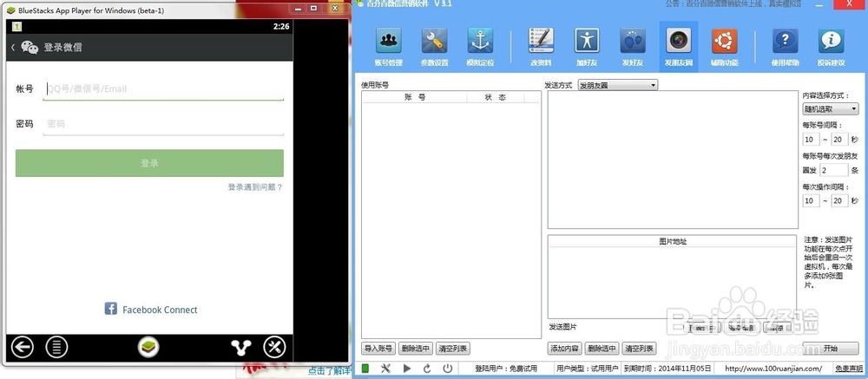Open 模拟定位 anchor location icon
This screenshot has width=868, height=379.
(x=480, y=47)
